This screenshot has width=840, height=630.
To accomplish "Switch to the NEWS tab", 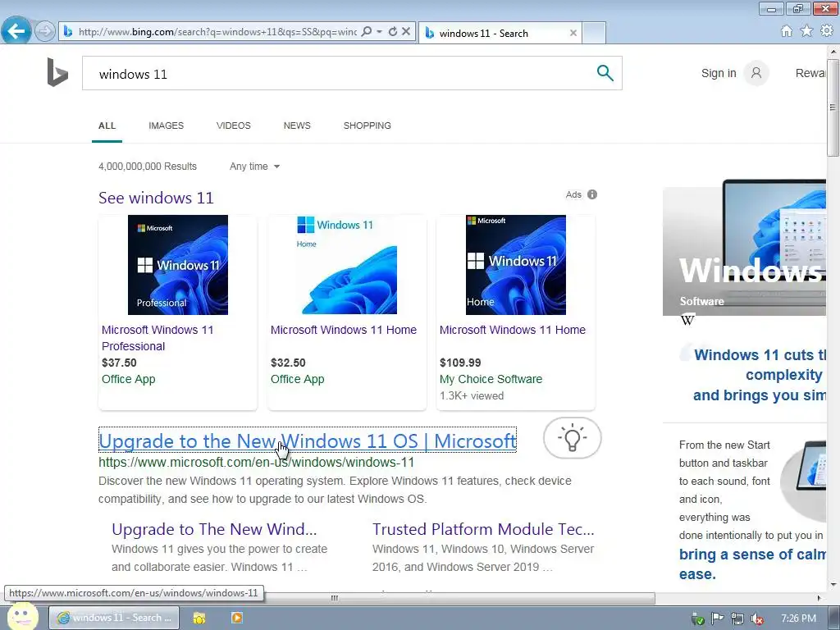I will pyautogui.click(x=297, y=126).
